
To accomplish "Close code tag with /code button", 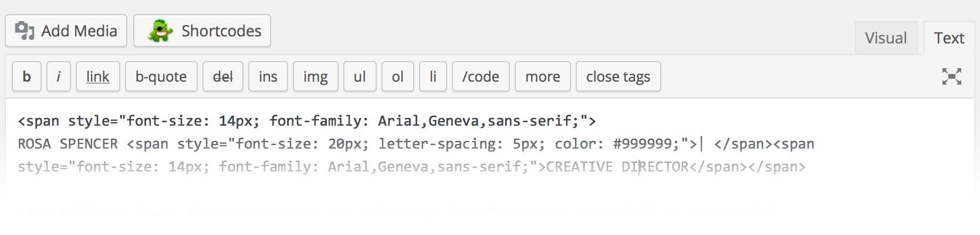I will tap(481, 76).
